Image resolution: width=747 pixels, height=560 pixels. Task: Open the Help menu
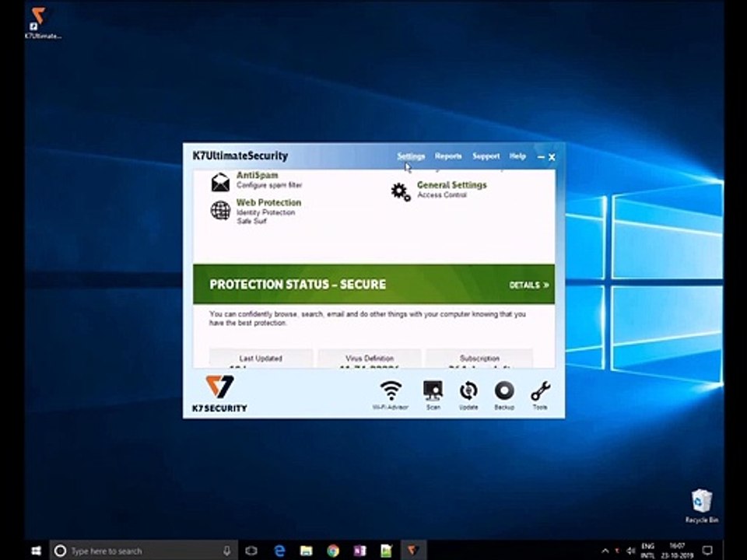(517, 156)
